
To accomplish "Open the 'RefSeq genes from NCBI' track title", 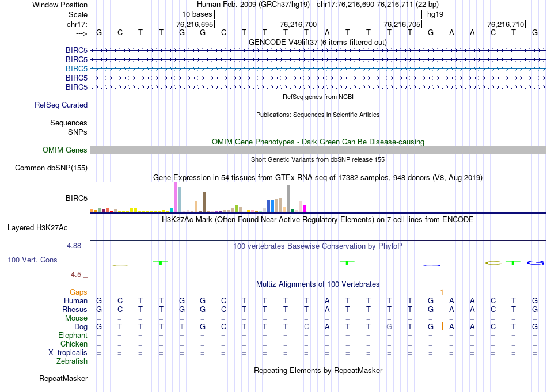I will pos(318,97).
